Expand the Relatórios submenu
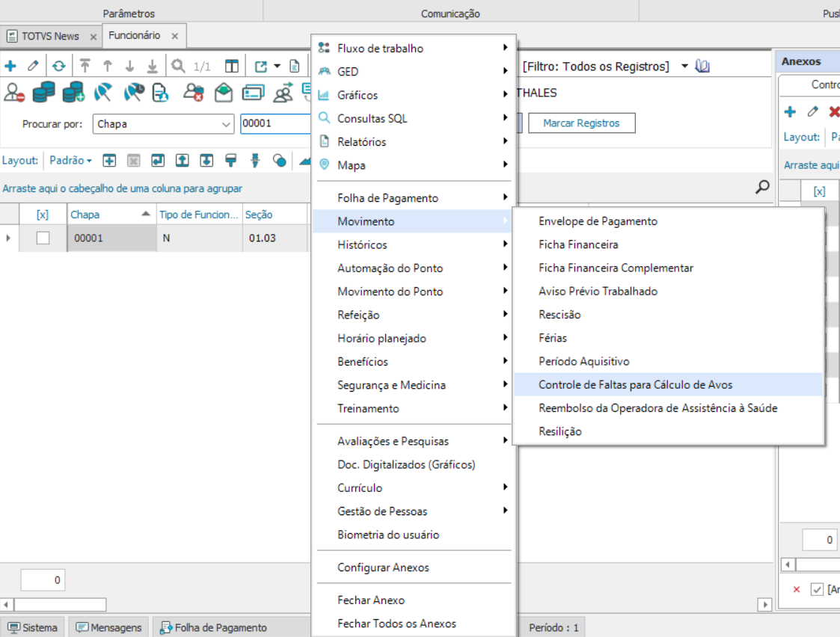This screenshot has width=840, height=637. (414, 142)
